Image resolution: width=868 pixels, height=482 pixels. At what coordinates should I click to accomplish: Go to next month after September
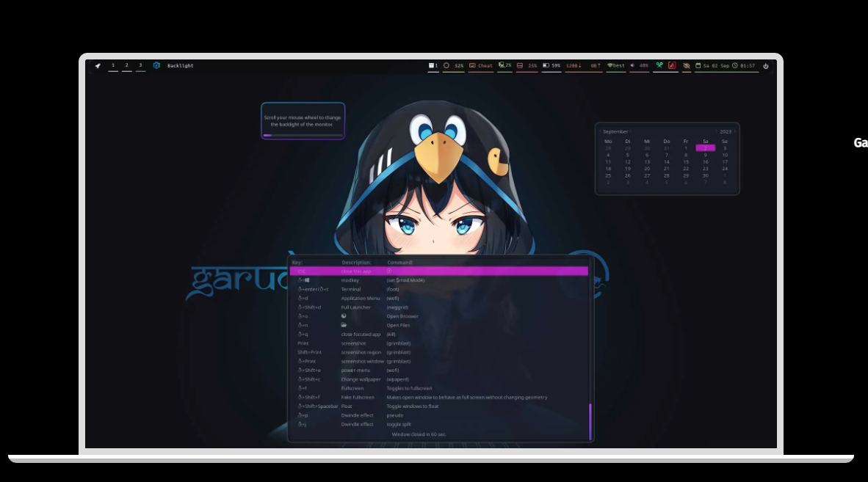coord(631,131)
